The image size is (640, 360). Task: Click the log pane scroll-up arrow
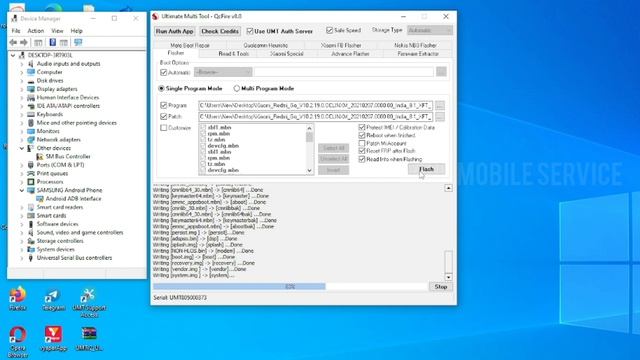pyautogui.click(x=449, y=188)
